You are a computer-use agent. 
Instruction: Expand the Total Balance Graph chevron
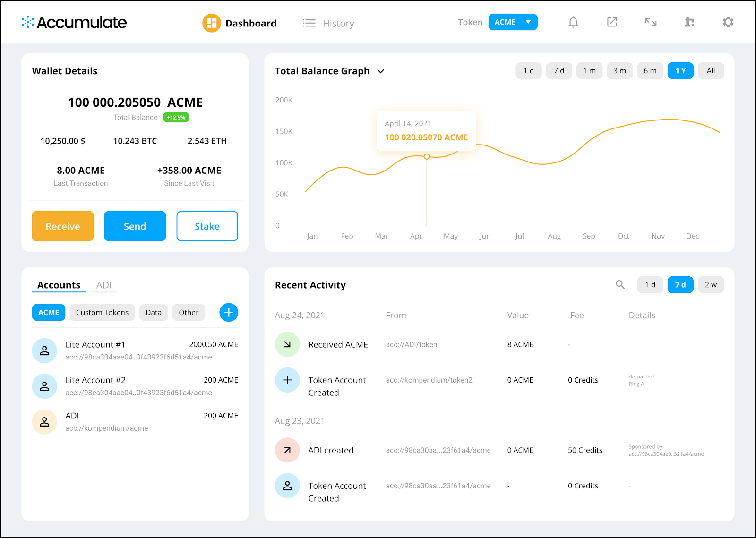pos(380,71)
